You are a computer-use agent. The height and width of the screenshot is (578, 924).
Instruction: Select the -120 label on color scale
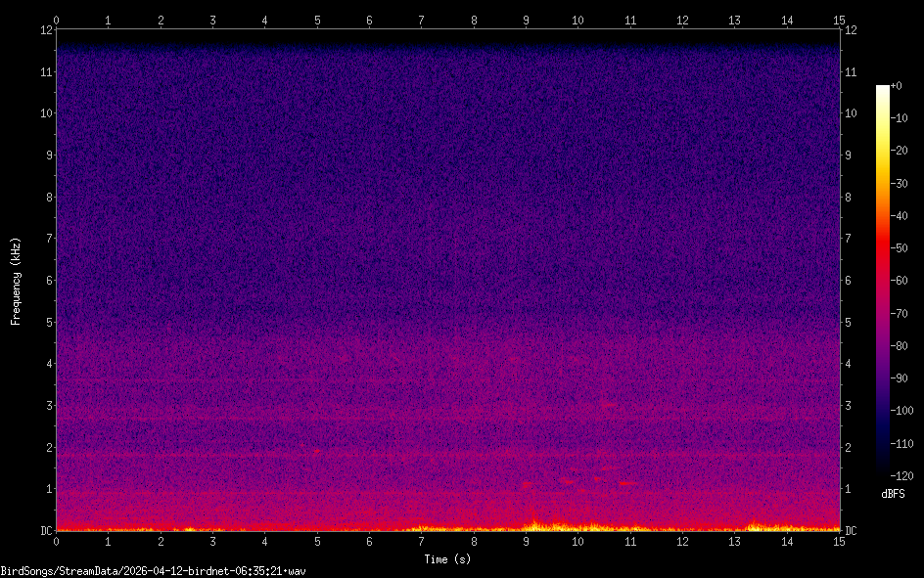[x=902, y=476]
